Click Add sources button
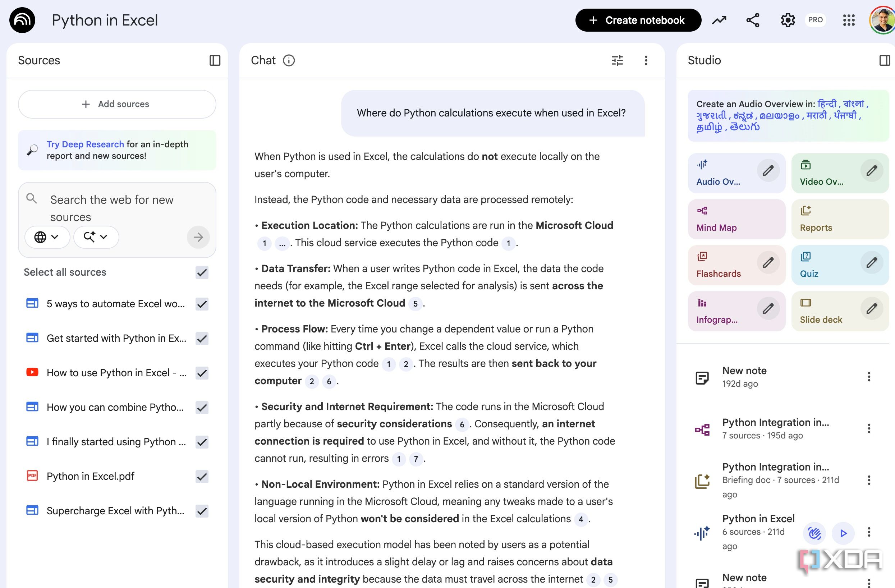 (x=117, y=104)
